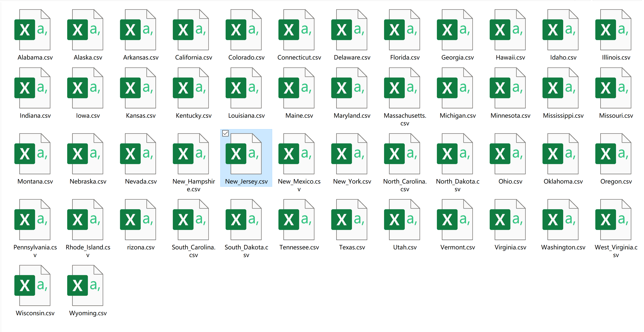Select Indiana.csv file icon
This screenshot has height=332, width=644.
(33, 88)
